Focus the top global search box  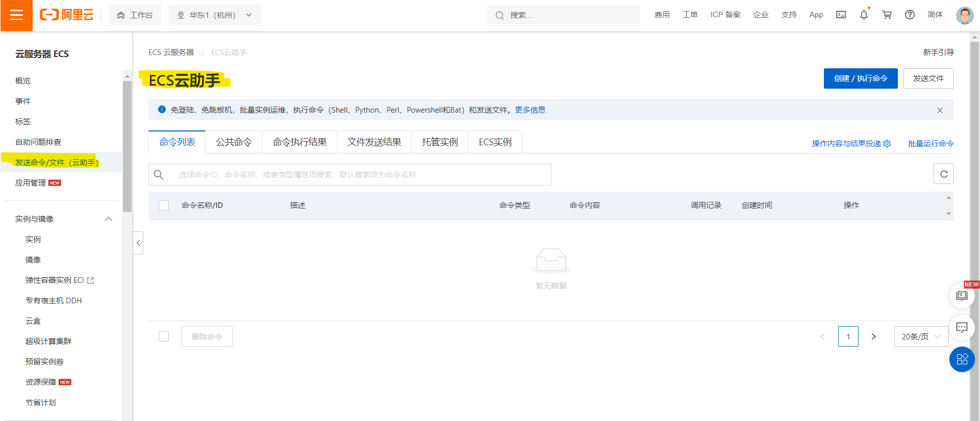tap(564, 15)
